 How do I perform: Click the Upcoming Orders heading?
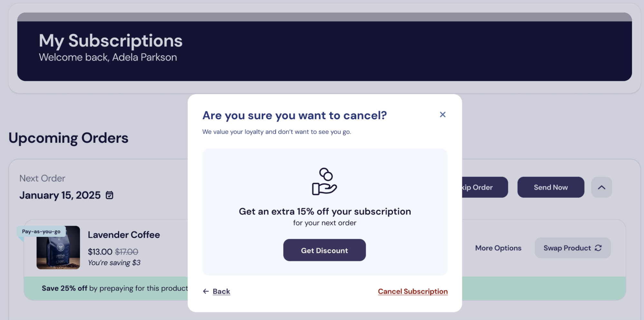[68, 138]
